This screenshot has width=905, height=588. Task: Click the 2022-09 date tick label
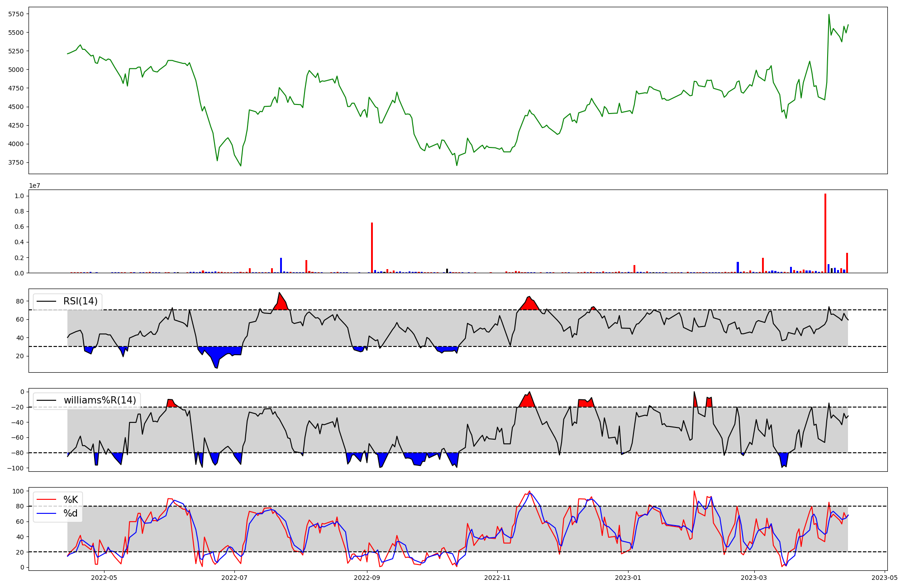pyautogui.click(x=367, y=578)
